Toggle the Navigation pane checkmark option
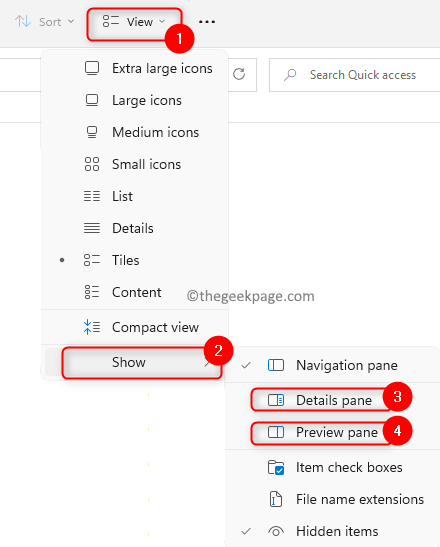Screen dimensions: 440x547 (333, 365)
